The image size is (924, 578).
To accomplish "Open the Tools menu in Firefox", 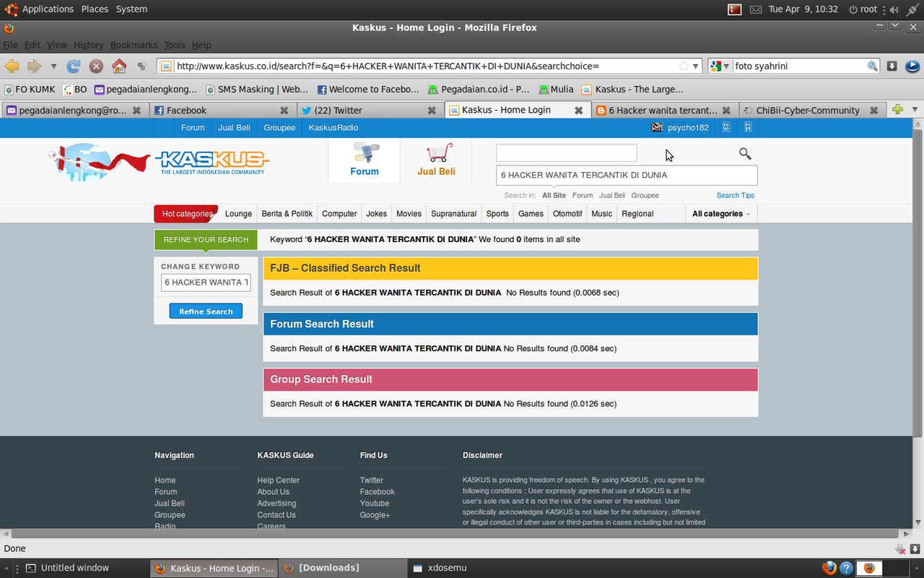I will 174,45.
